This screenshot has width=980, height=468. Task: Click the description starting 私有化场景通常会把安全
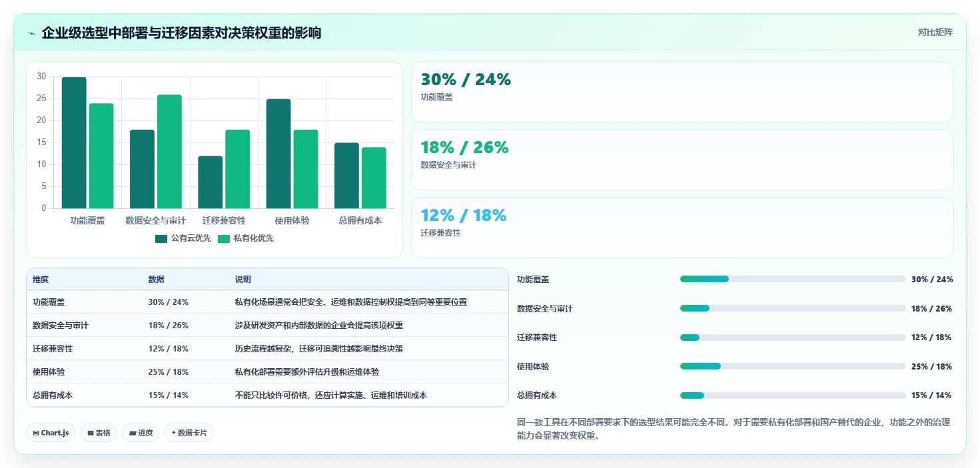coord(351,302)
